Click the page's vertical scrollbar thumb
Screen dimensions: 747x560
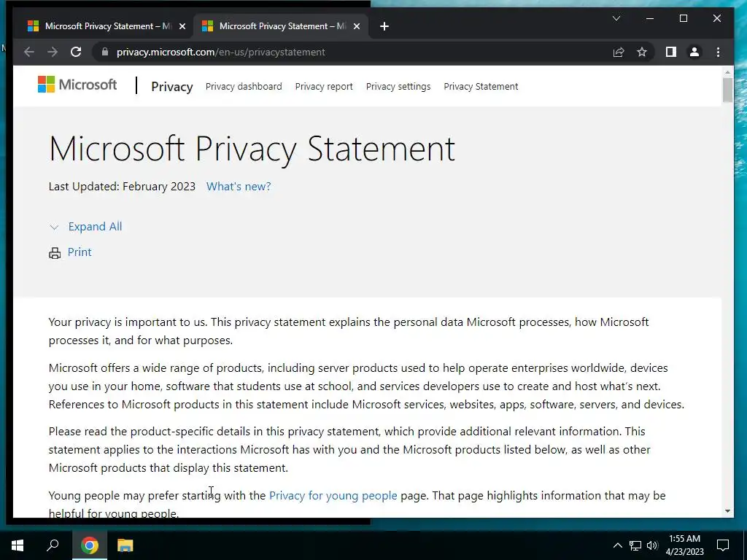[727, 90]
